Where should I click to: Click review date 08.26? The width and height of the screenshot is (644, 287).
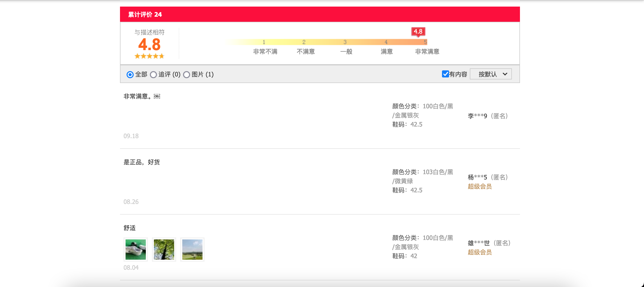tap(131, 202)
